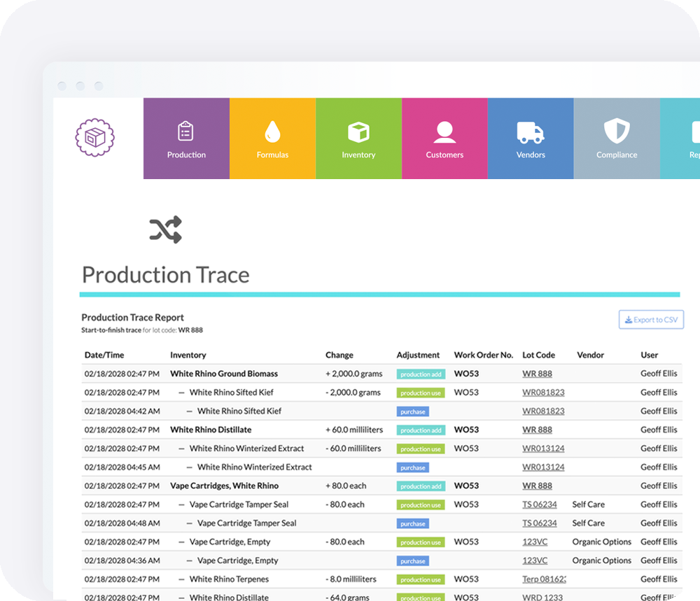Click production use badge in Sifted Kief row
Image resolution: width=700 pixels, height=601 pixels.
tap(421, 393)
